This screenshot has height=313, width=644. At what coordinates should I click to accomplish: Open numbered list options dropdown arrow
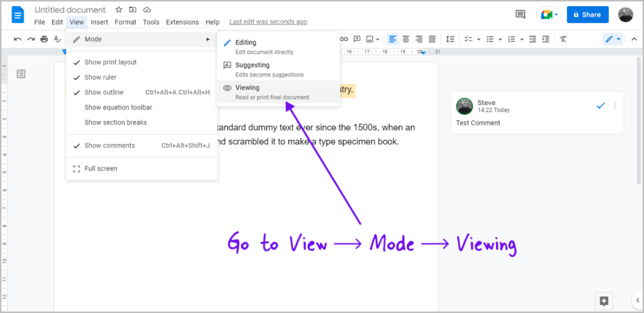click(x=522, y=39)
